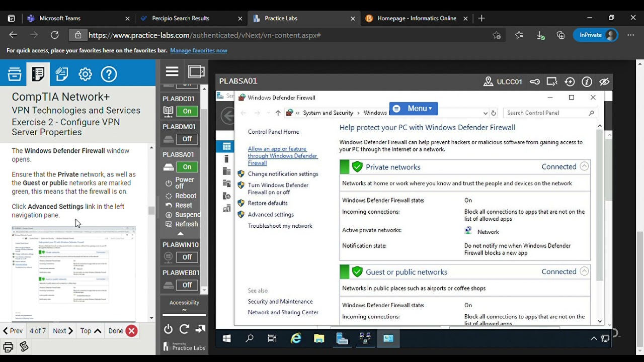Switch to Homepage - Informatics Online tab
Viewport: 644px width, 362px height.
point(417,18)
